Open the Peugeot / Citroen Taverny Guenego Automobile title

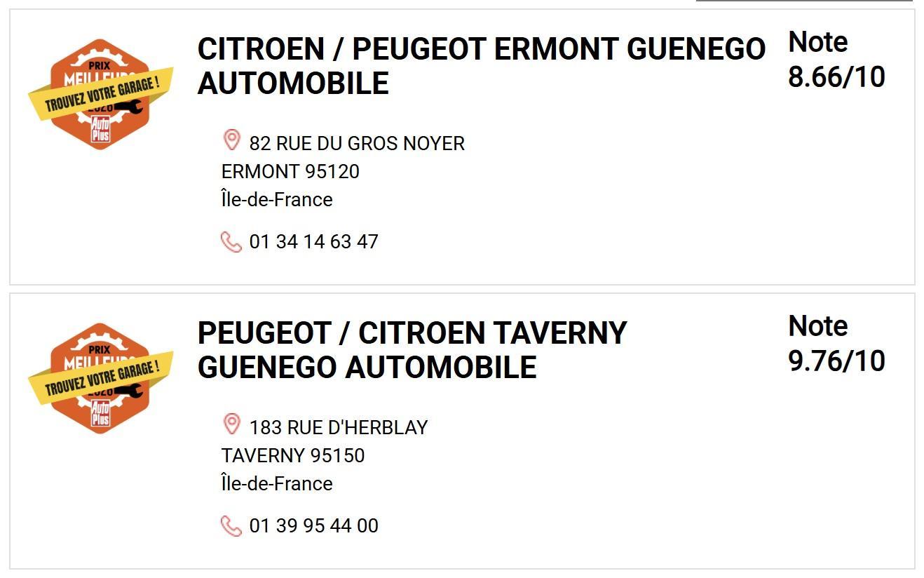412,350
